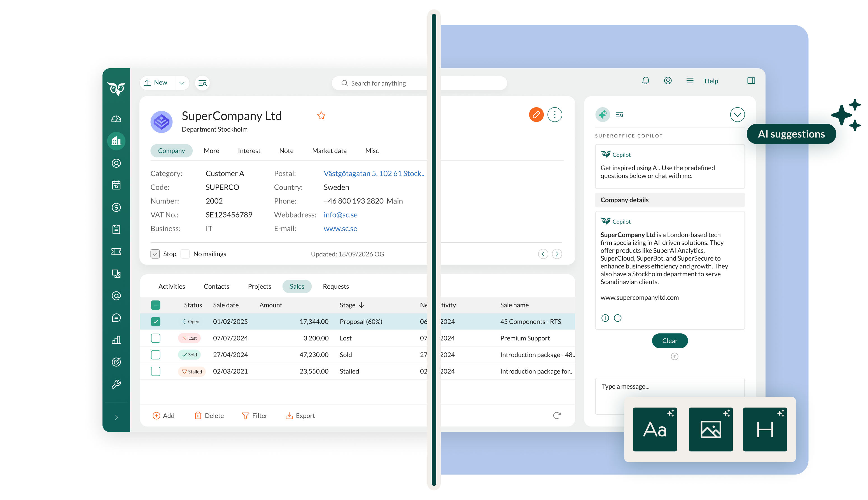The image size is (868, 500).
Task: Open the Selection icon in sidebar
Action: point(116,274)
